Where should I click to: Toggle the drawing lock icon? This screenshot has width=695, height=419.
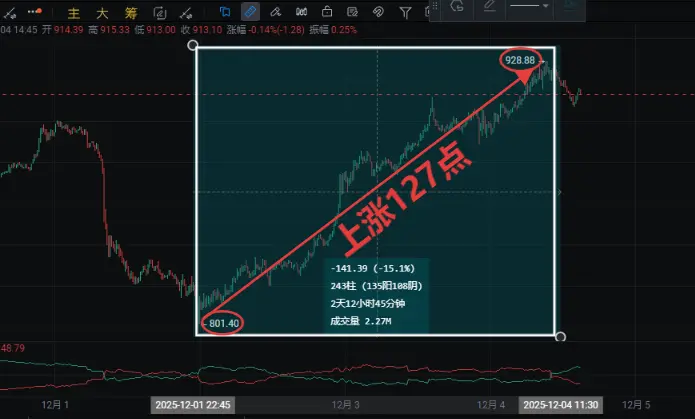327,12
